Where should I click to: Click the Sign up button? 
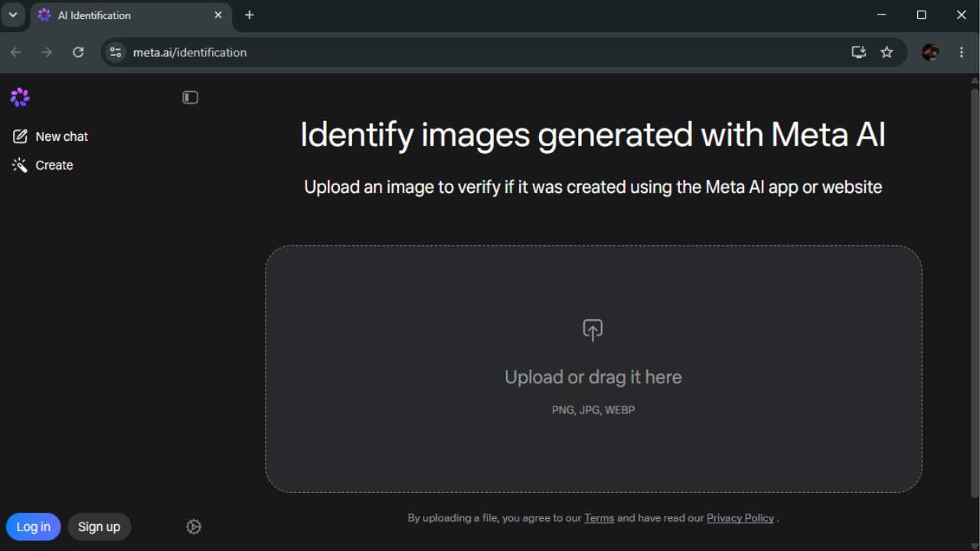[x=99, y=527]
